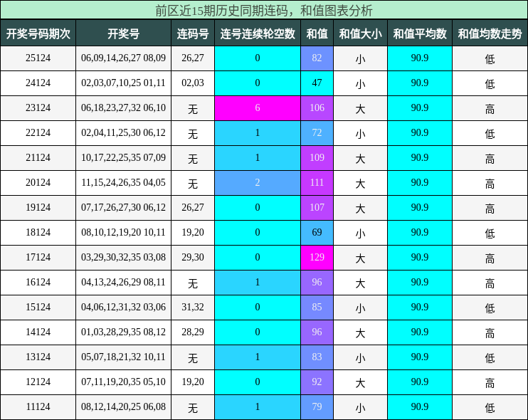
Task: Click period number 24124
Action: 38,83
